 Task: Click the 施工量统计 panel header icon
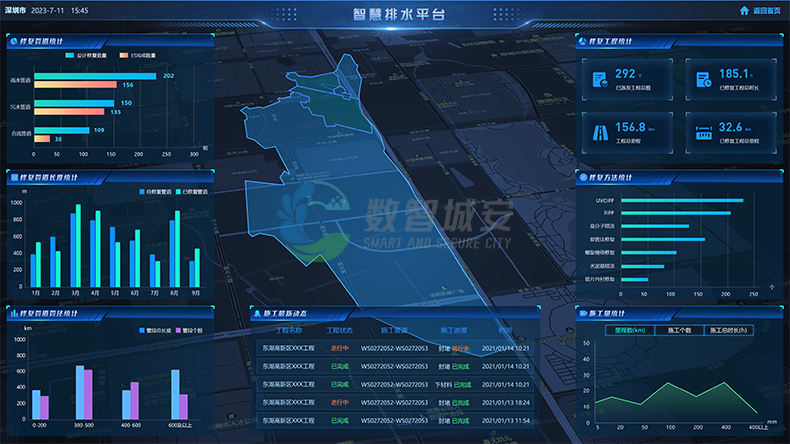coord(584,313)
